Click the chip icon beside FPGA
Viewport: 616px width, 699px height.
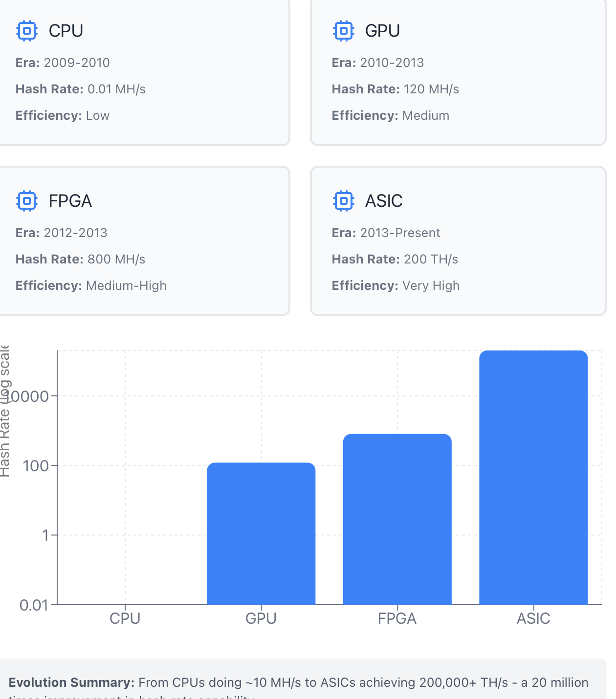tap(27, 201)
